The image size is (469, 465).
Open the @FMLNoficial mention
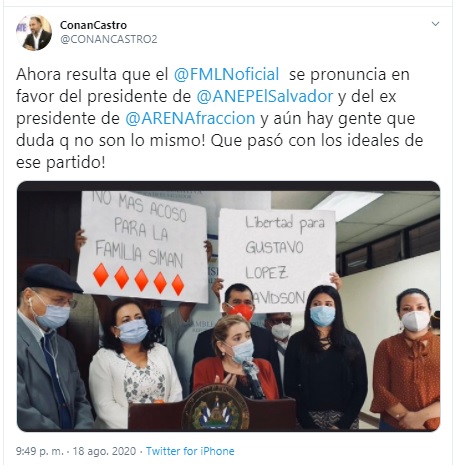click(226, 74)
